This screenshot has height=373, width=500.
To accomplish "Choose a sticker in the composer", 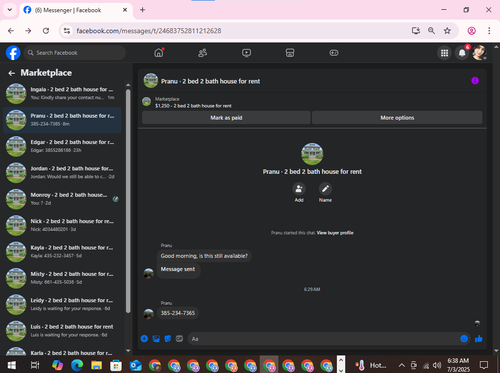I will (168, 339).
